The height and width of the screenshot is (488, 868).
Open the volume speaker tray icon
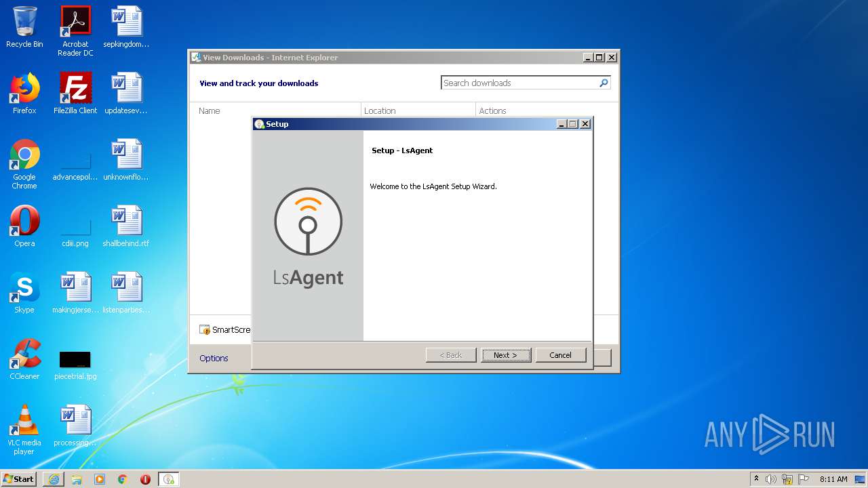pyautogui.click(x=771, y=479)
